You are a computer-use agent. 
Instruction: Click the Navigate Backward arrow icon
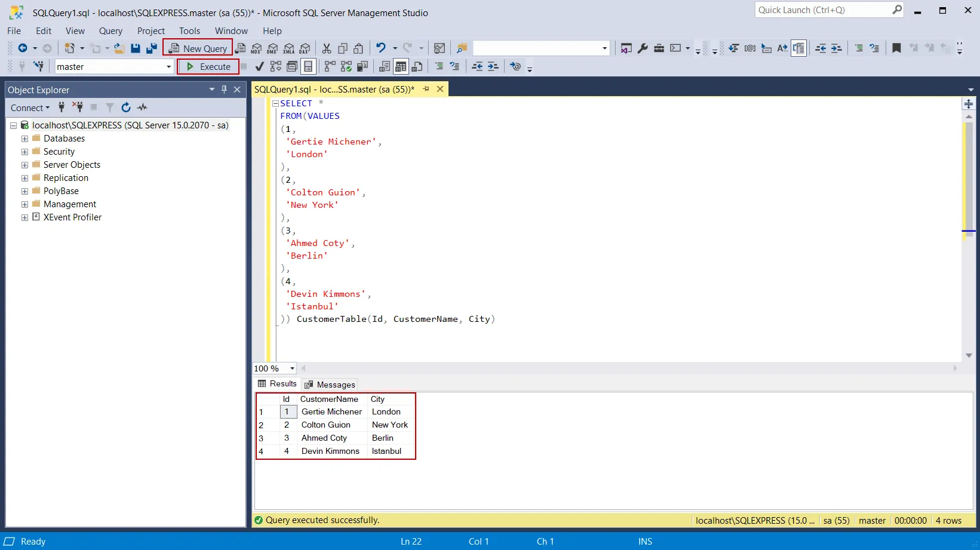[x=23, y=48]
